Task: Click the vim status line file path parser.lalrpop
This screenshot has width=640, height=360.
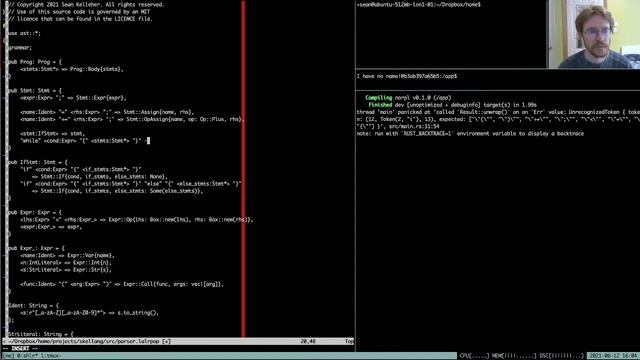Action: click(x=84, y=341)
